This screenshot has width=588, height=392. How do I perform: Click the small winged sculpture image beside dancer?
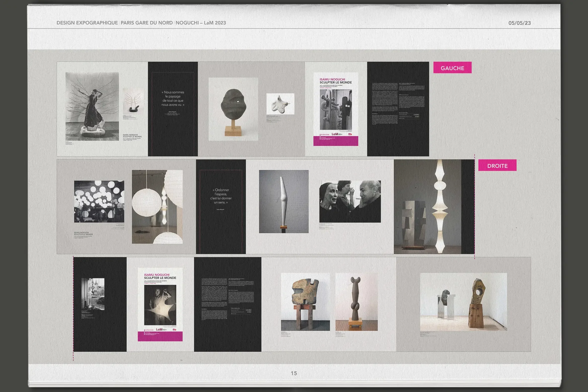(133, 101)
